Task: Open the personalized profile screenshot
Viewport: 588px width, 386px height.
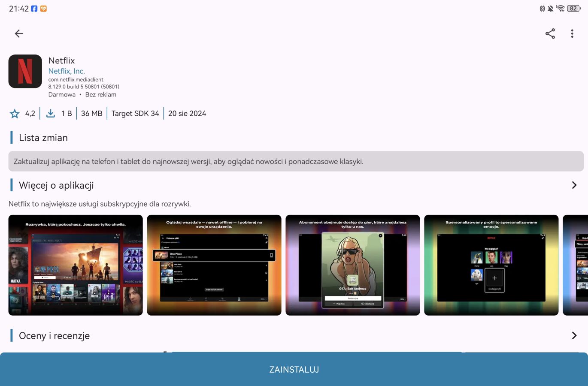Action: pos(491,265)
